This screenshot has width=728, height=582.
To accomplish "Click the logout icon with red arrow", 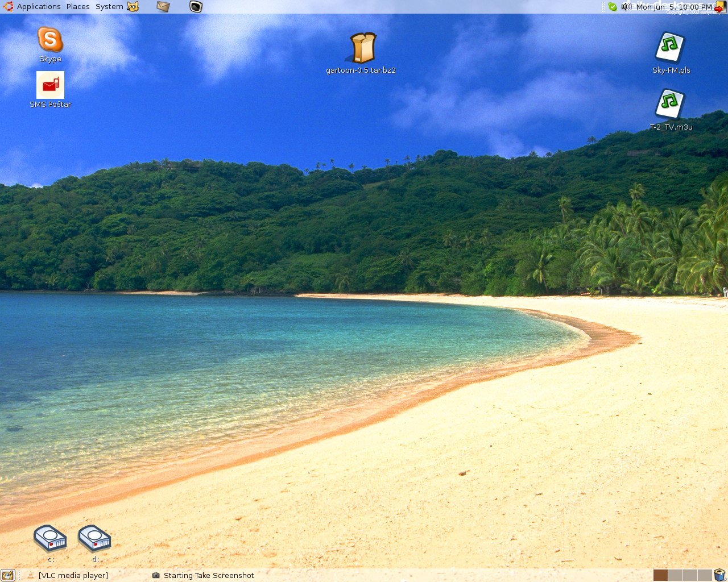I will [x=720, y=7].
